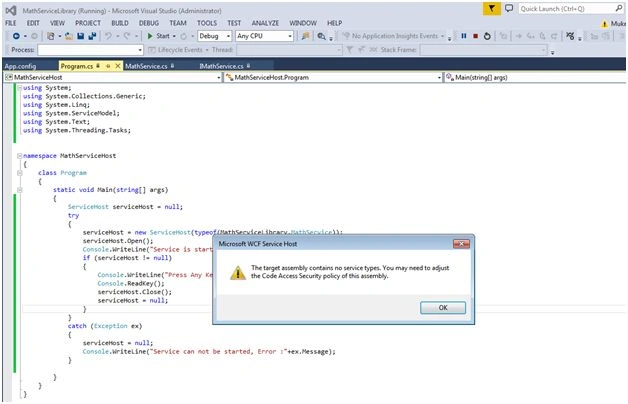Open the TOOLS menu
Viewport: 628px width, 404px height.
[207, 23]
